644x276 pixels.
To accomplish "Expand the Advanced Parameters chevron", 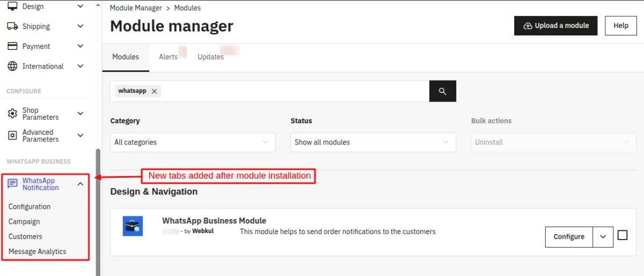I will click(80, 135).
